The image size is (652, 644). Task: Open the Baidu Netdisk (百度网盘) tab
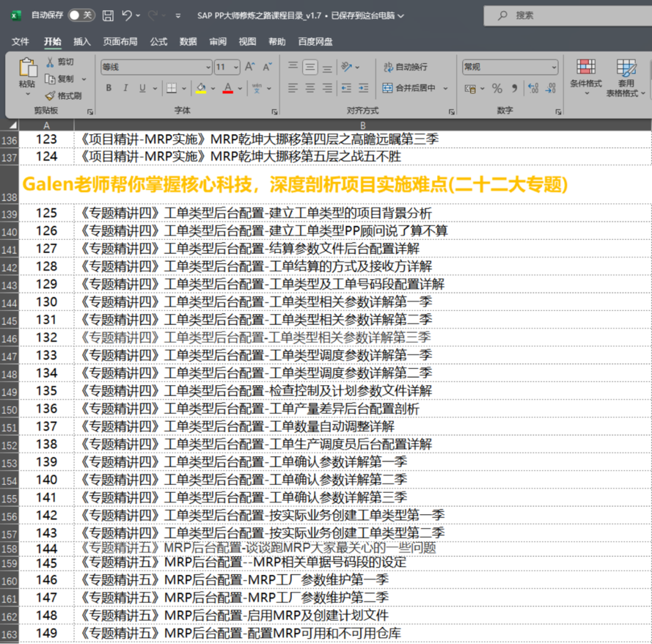pos(315,42)
